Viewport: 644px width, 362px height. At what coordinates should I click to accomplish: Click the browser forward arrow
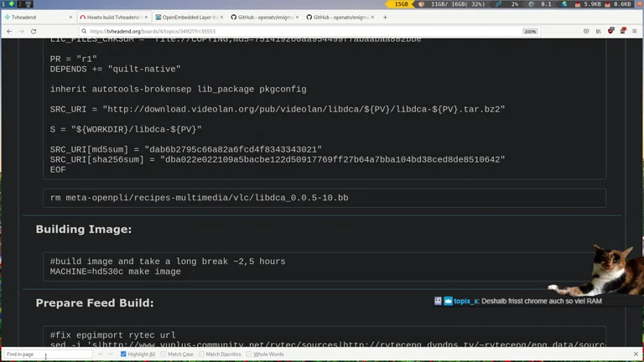tap(20, 31)
